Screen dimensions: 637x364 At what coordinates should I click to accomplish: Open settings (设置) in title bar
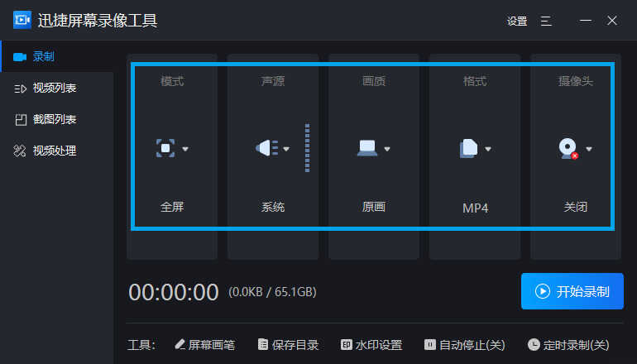tap(517, 22)
